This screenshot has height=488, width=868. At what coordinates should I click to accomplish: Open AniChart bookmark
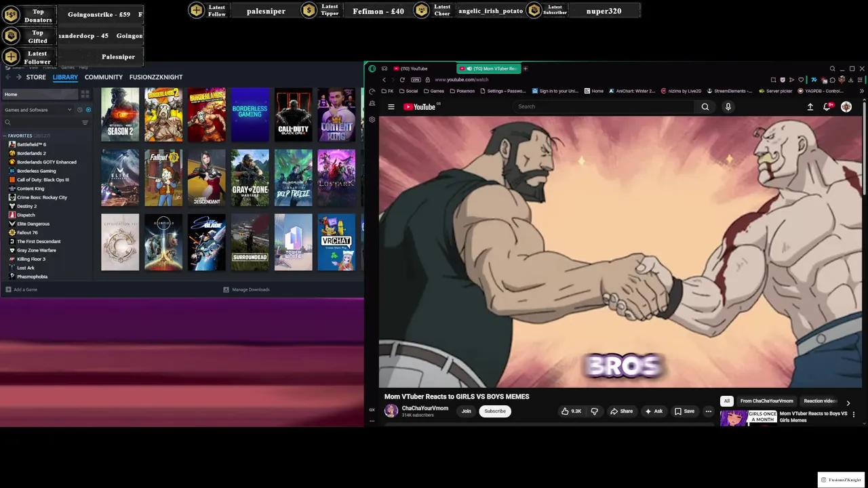632,91
